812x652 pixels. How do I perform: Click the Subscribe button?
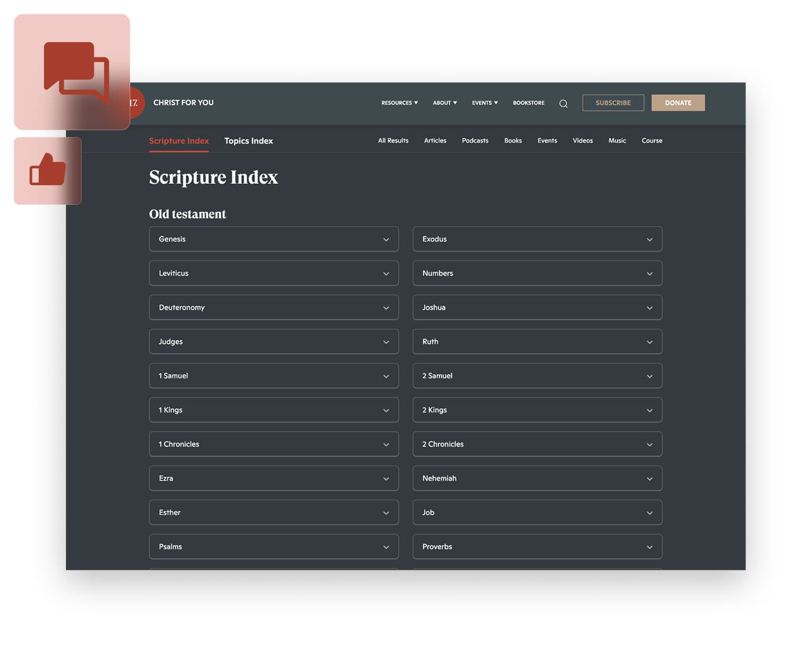coord(613,103)
